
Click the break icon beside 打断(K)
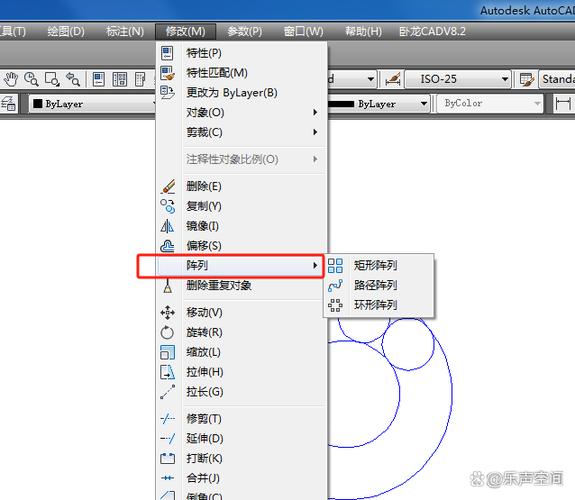(168, 458)
